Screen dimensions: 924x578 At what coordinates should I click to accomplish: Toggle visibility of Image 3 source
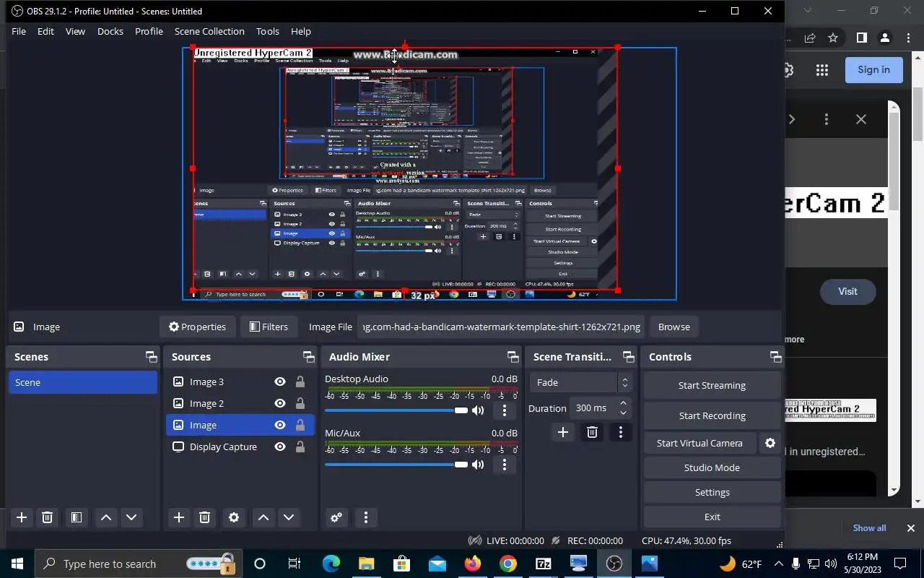tap(280, 381)
